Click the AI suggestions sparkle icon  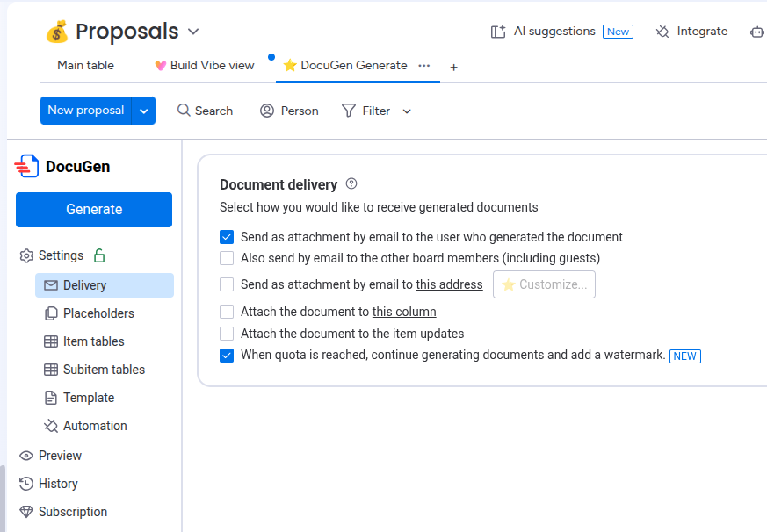[498, 32]
